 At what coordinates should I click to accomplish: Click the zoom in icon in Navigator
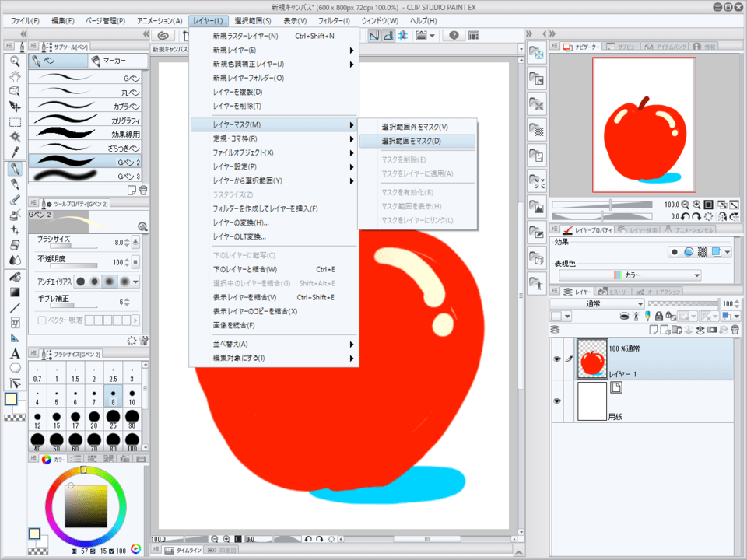pyautogui.click(x=696, y=205)
